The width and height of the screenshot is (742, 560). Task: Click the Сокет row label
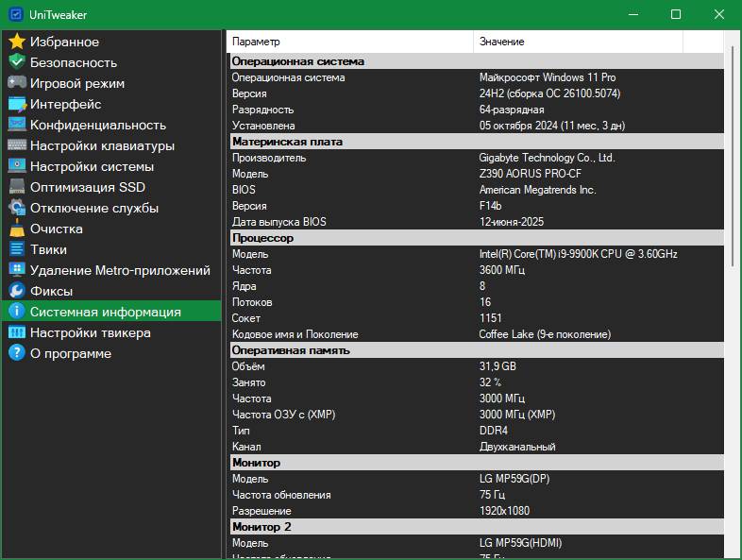[246, 318]
